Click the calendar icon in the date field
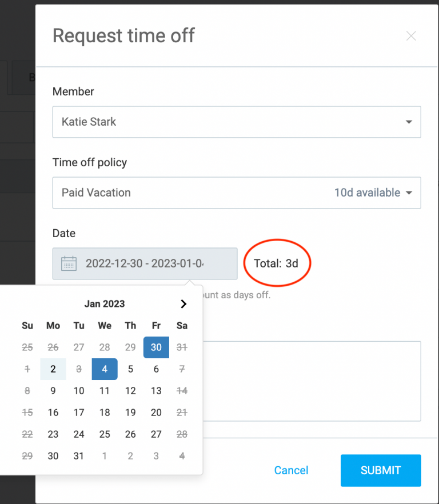 [70, 263]
